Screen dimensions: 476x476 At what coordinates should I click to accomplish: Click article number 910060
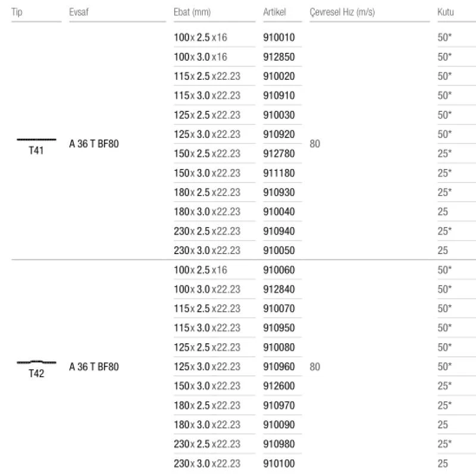pyautogui.click(x=279, y=270)
